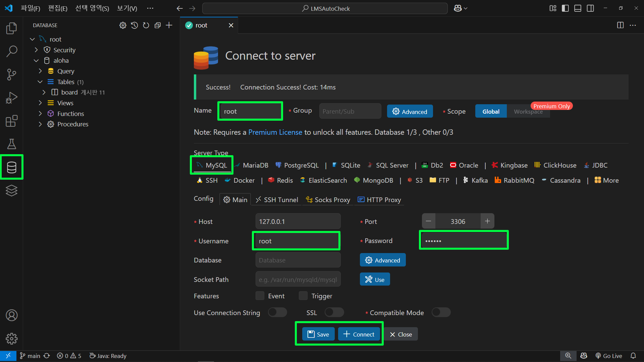Collapse the root connection node
Viewport: 644px width, 362px height.
pos(32,39)
